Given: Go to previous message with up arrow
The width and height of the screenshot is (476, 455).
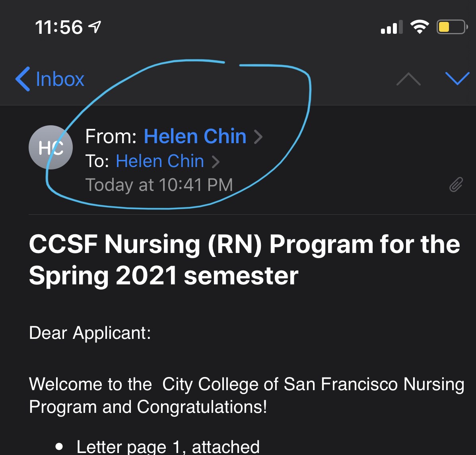Looking at the screenshot, I should tap(408, 80).
